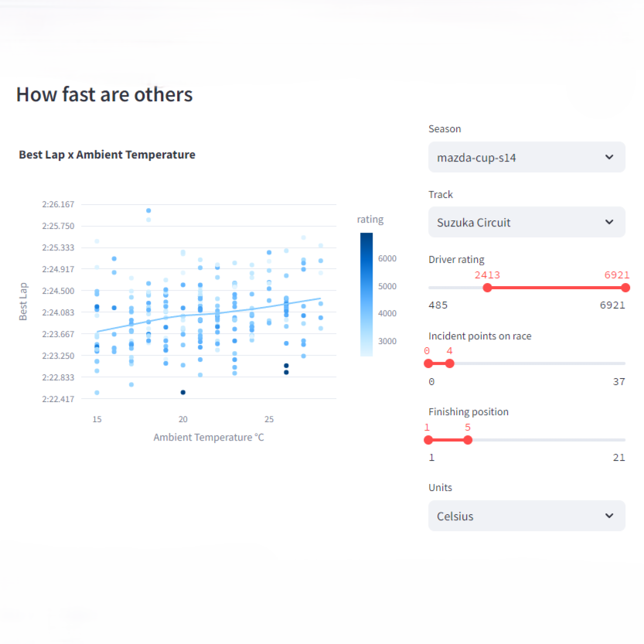
Task: Click the blue trend line in chart
Action: click(x=232, y=312)
